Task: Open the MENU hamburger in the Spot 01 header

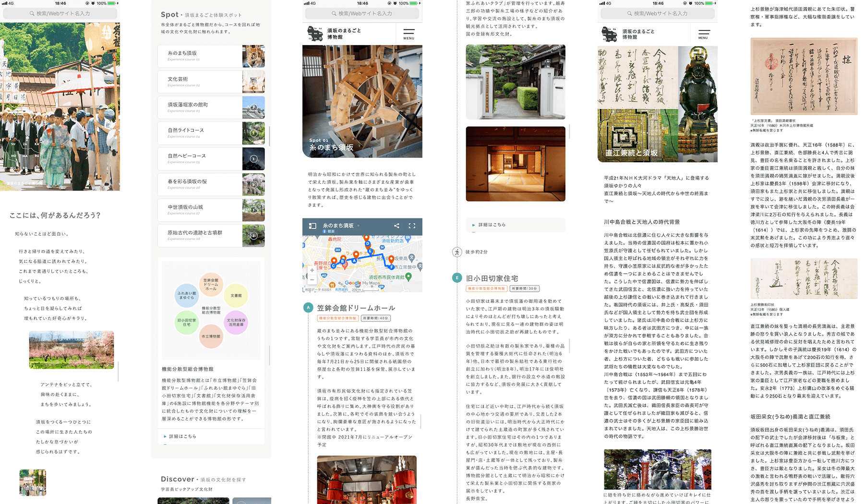Action: 408,34
